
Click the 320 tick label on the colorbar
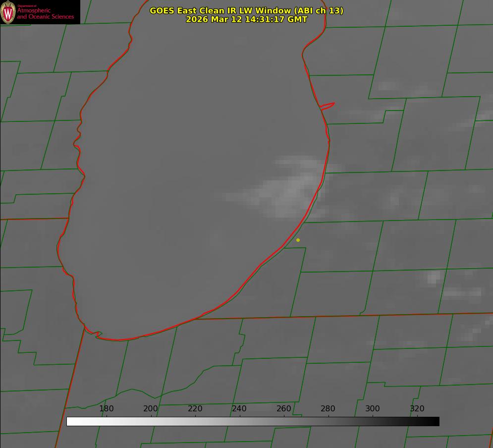[417, 408]
